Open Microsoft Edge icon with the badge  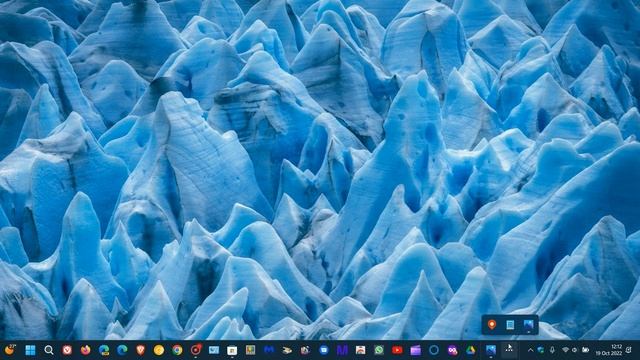click(x=104, y=350)
